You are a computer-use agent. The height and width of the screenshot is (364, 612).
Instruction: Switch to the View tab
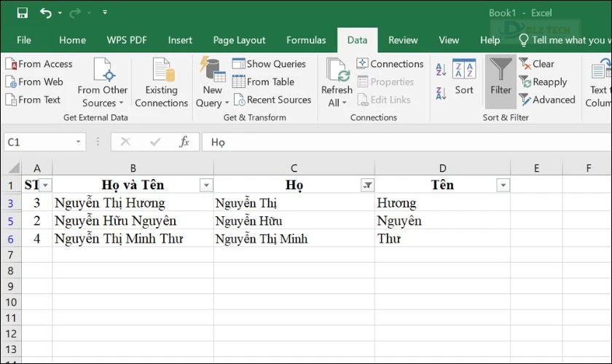click(449, 40)
